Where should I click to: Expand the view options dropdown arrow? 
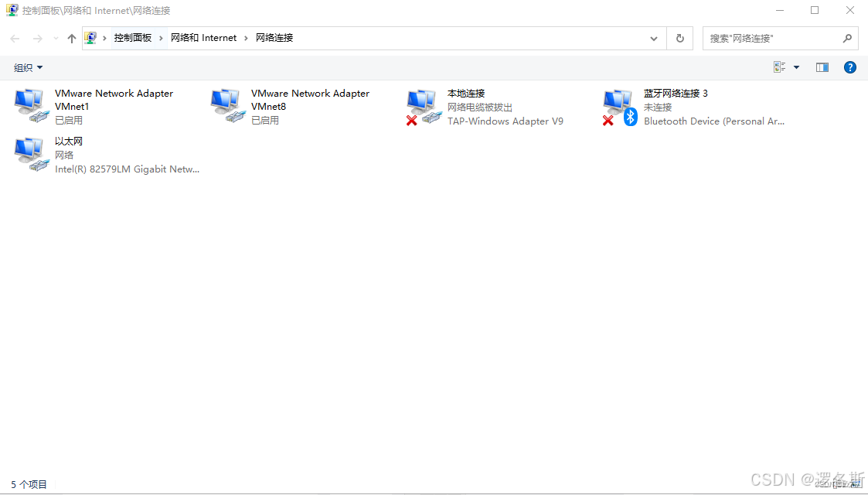click(x=797, y=67)
